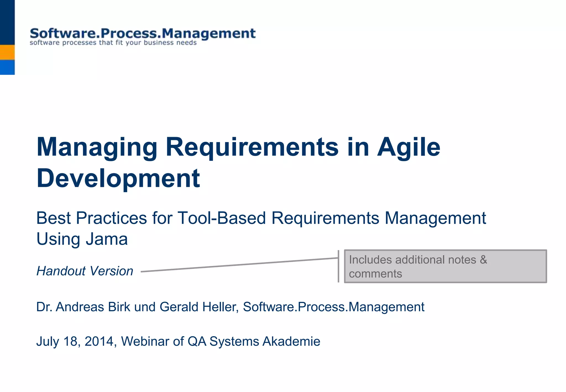Click 'Software.Process.Management' in the authors line
Screen dimensions: 566x392
(x=333, y=307)
